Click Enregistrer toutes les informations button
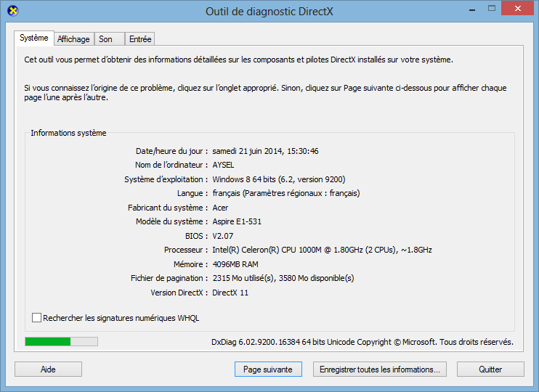 point(379,369)
